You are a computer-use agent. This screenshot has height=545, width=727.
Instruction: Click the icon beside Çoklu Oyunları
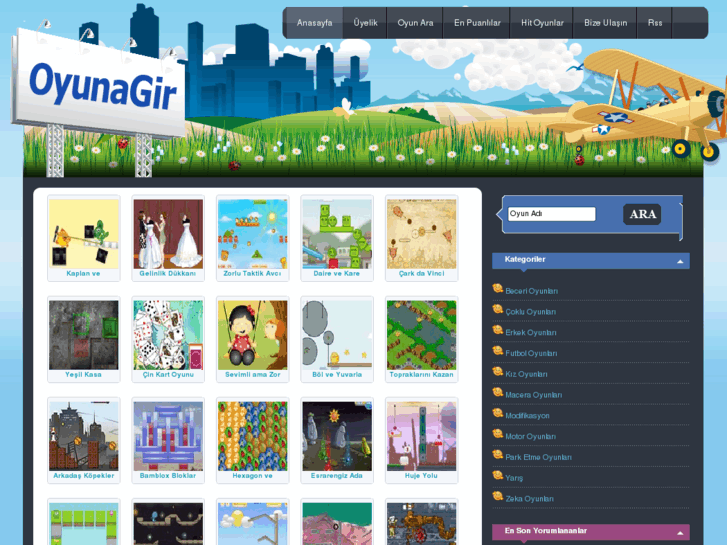[497, 309]
